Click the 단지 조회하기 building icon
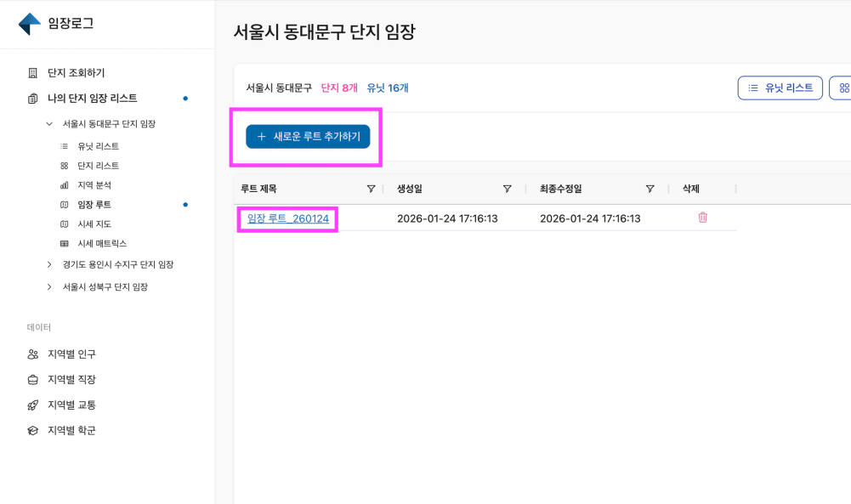The height and width of the screenshot is (504, 851). pyautogui.click(x=33, y=73)
